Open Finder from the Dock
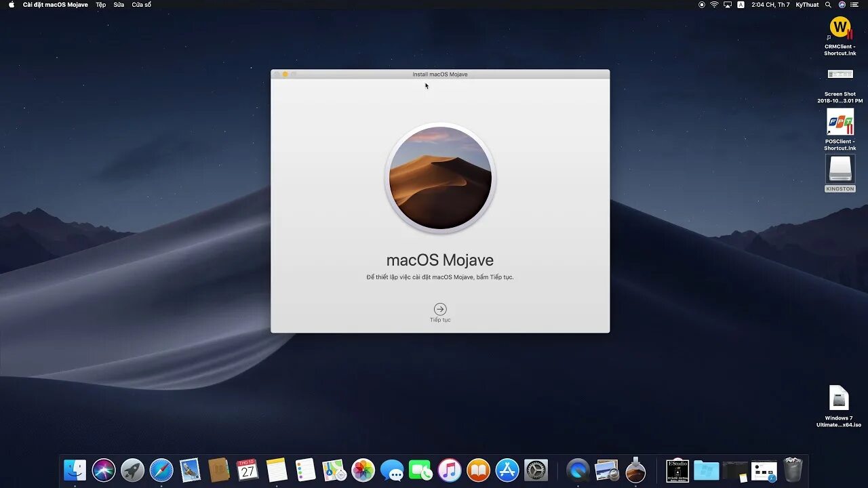The width and height of the screenshot is (868, 488). coord(75,470)
